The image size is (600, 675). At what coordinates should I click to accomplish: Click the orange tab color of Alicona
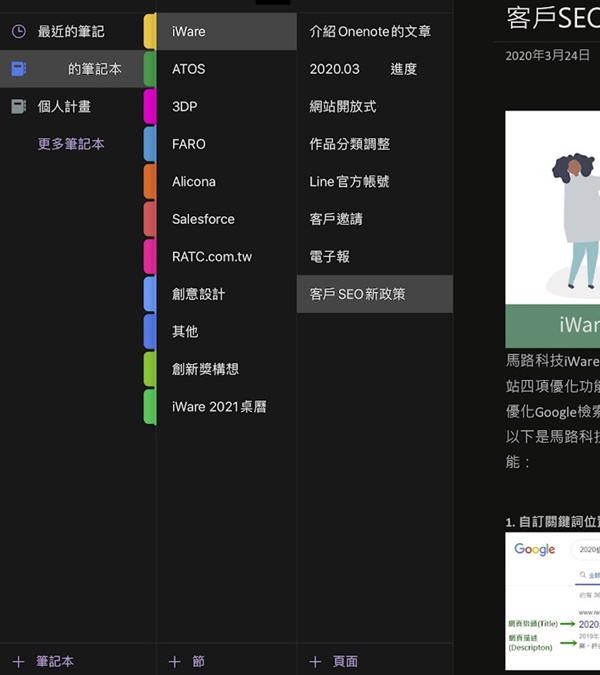click(x=150, y=182)
